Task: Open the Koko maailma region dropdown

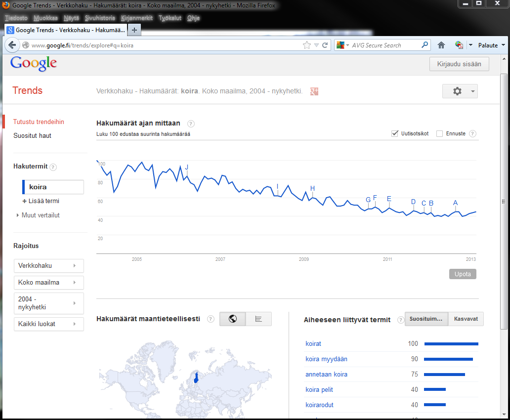Action: pos(49,282)
